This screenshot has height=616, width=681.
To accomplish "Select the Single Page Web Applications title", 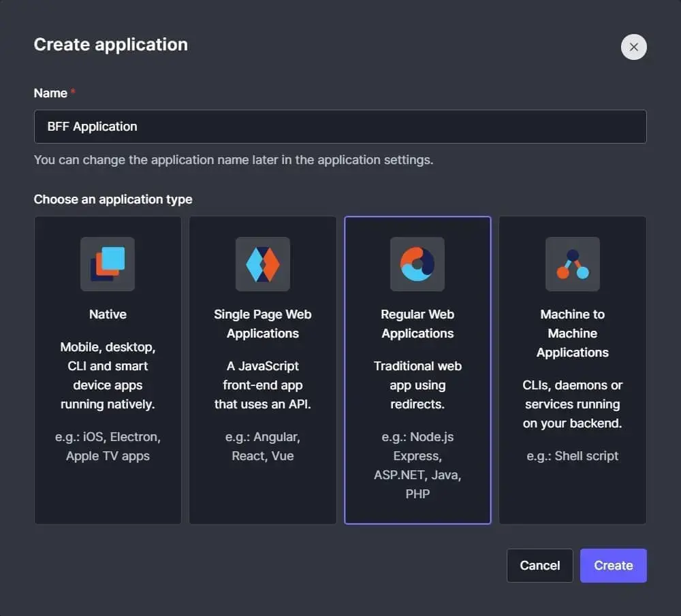I will [x=263, y=324].
